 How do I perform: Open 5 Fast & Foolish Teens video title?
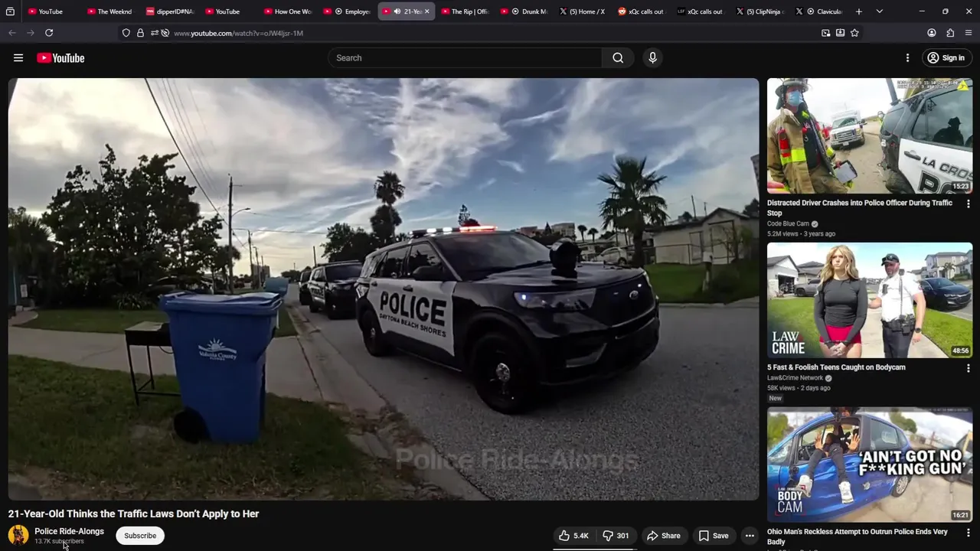point(836,367)
